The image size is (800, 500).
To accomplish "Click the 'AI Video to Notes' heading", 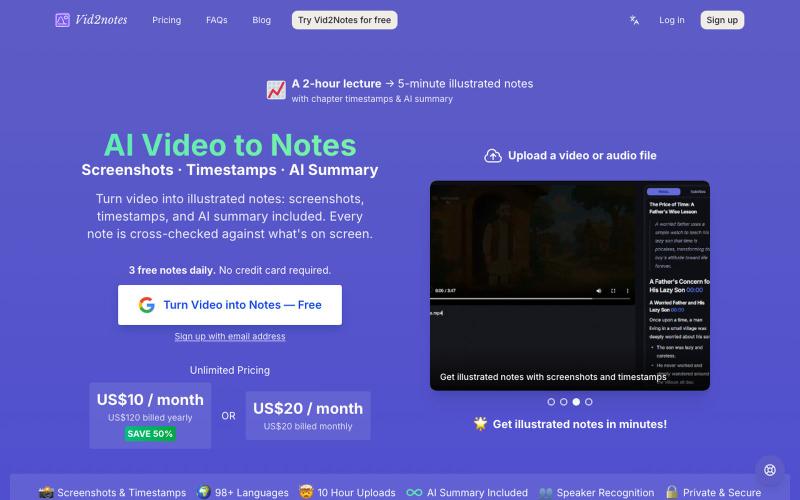I will [x=230, y=145].
